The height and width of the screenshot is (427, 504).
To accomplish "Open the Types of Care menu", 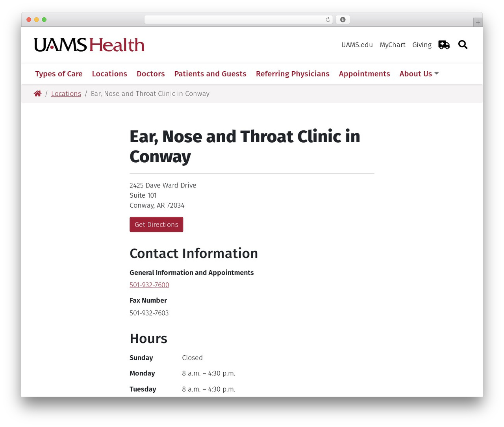I will (59, 74).
